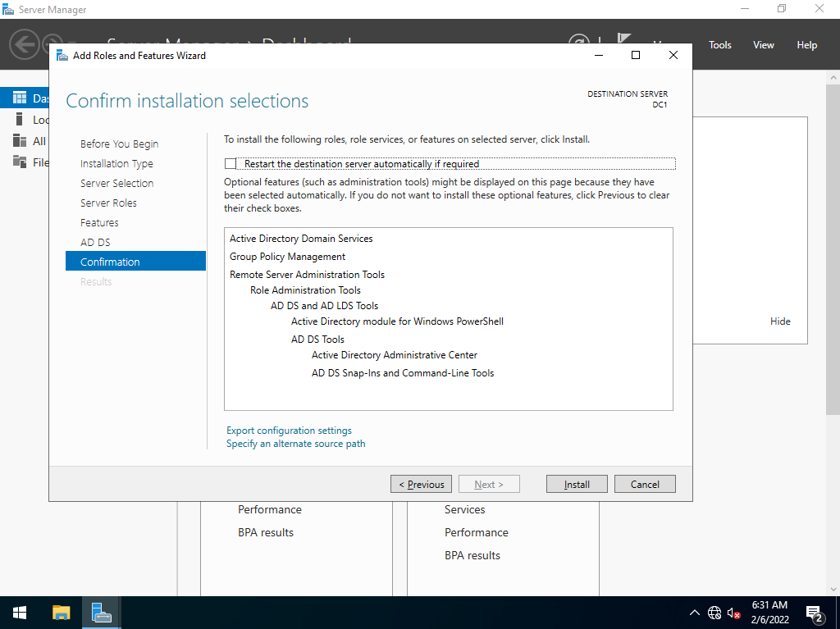Click muted speaker tray icon
Image resolution: width=840 pixels, height=629 pixels.
pyautogui.click(x=734, y=613)
